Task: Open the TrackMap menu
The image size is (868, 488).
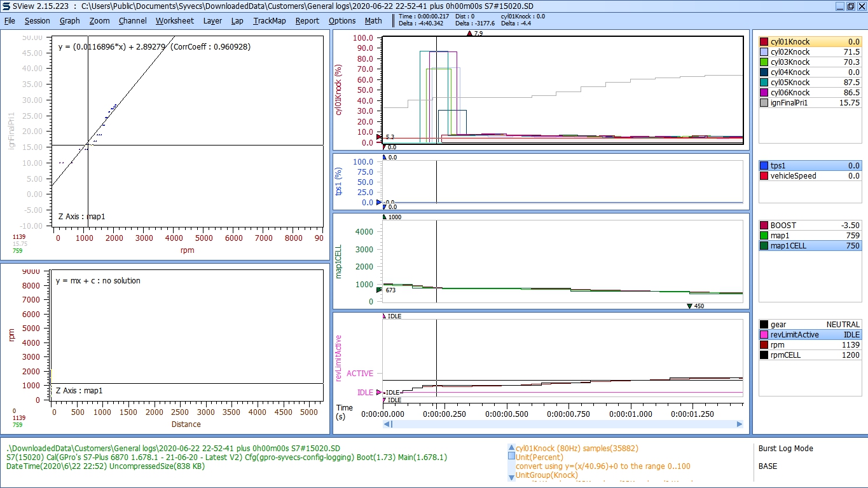Action: 270,20
